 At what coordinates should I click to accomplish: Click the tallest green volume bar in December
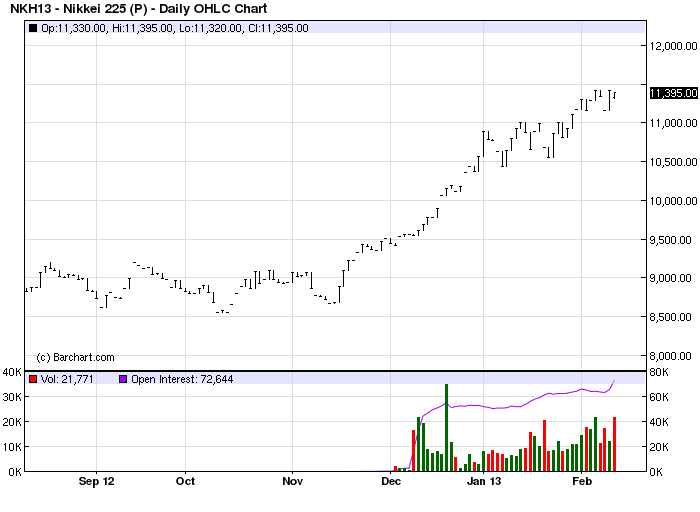(x=446, y=427)
